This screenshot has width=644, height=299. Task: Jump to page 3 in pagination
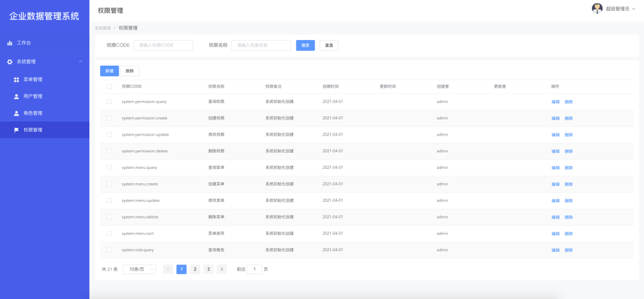point(208,269)
